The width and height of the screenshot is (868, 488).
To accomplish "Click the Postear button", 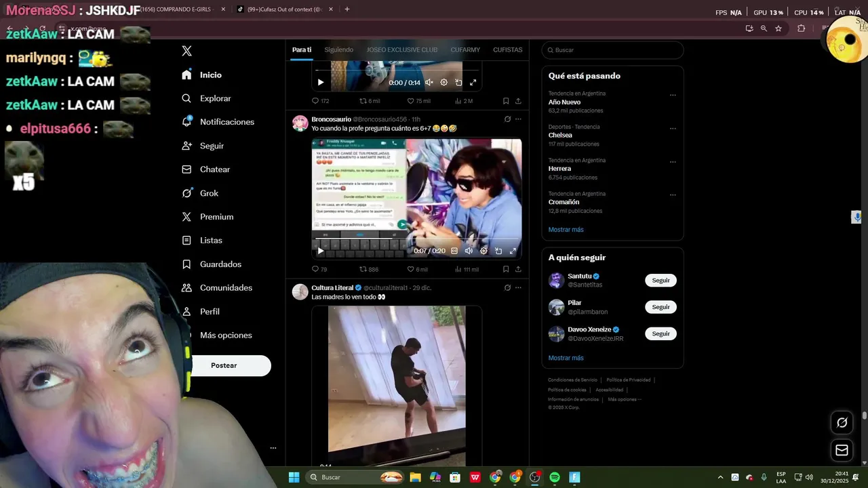I will click(224, 365).
